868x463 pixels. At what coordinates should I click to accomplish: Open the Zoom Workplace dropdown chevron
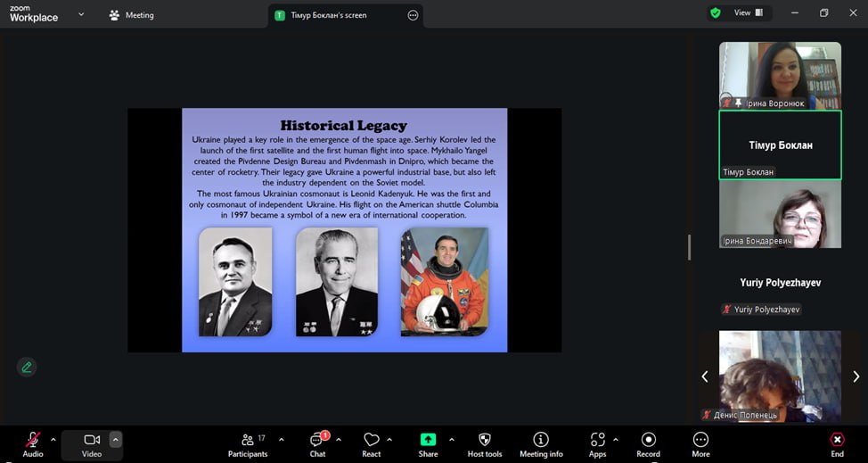pyautogui.click(x=81, y=14)
